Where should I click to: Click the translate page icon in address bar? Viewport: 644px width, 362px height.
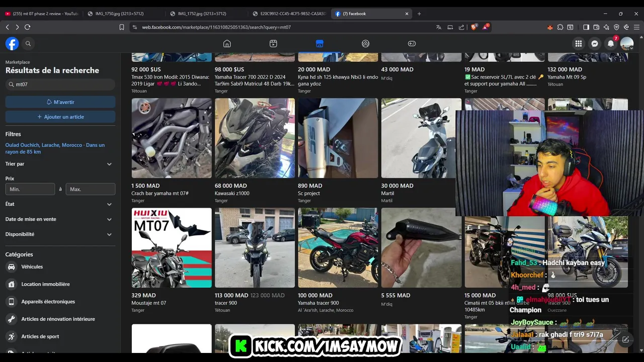click(x=439, y=27)
